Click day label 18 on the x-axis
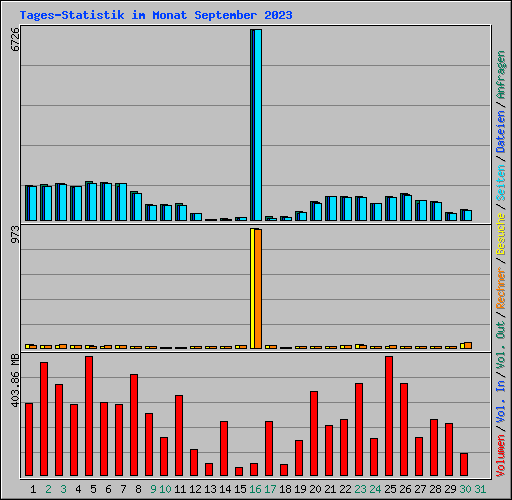 (x=285, y=489)
